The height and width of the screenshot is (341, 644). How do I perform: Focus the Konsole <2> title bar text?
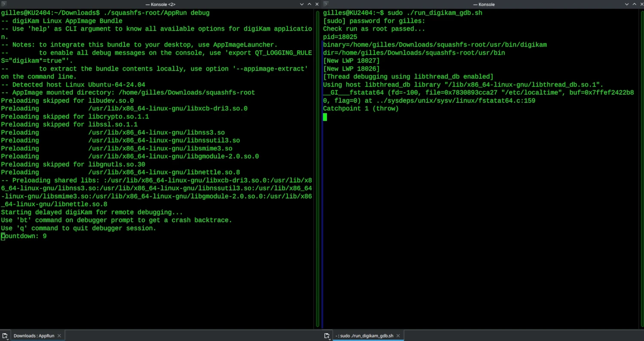160,4
